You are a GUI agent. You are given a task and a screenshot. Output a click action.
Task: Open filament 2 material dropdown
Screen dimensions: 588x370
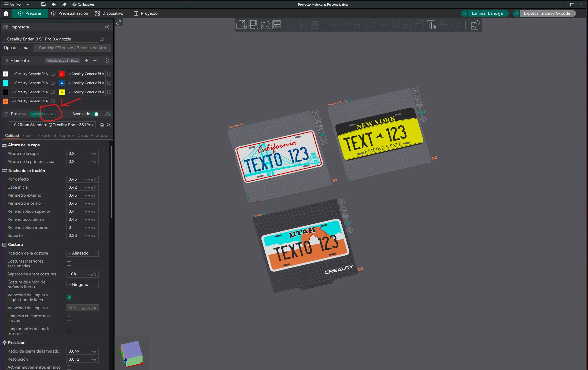click(x=86, y=74)
